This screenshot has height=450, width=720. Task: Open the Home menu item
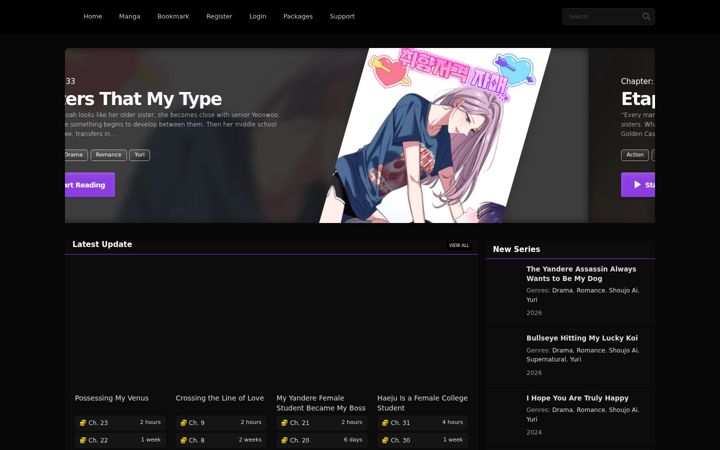click(93, 16)
